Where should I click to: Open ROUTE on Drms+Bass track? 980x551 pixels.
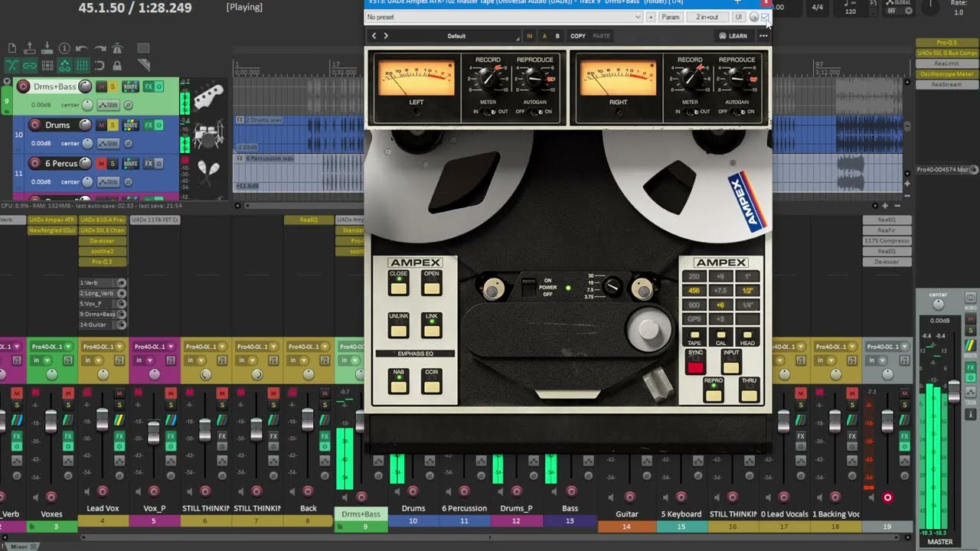click(130, 86)
